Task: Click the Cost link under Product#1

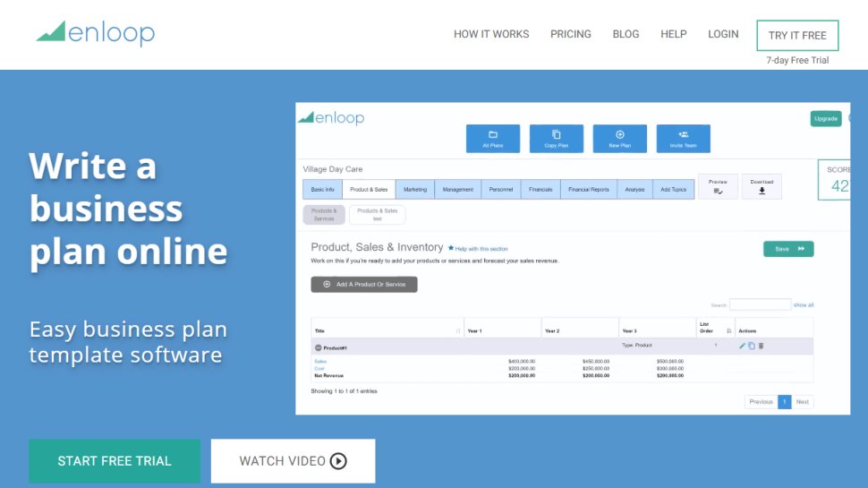Action: pos(319,368)
